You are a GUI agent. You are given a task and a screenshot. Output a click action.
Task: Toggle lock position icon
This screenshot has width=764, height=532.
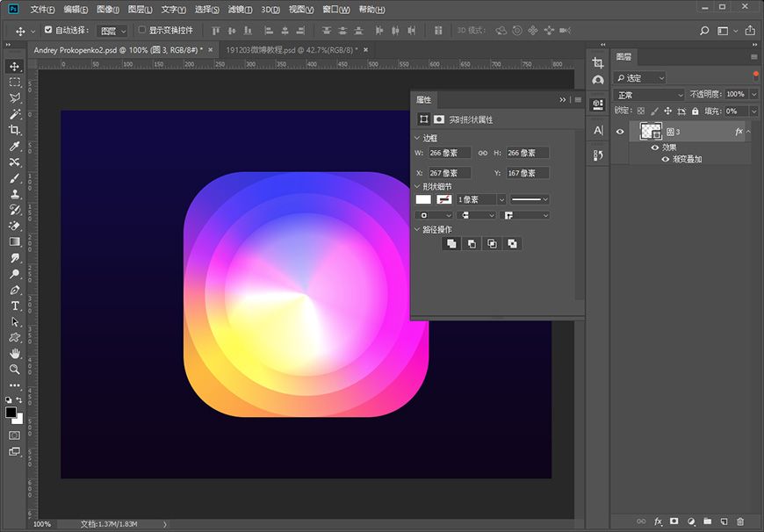pyautogui.click(x=667, y=111)
